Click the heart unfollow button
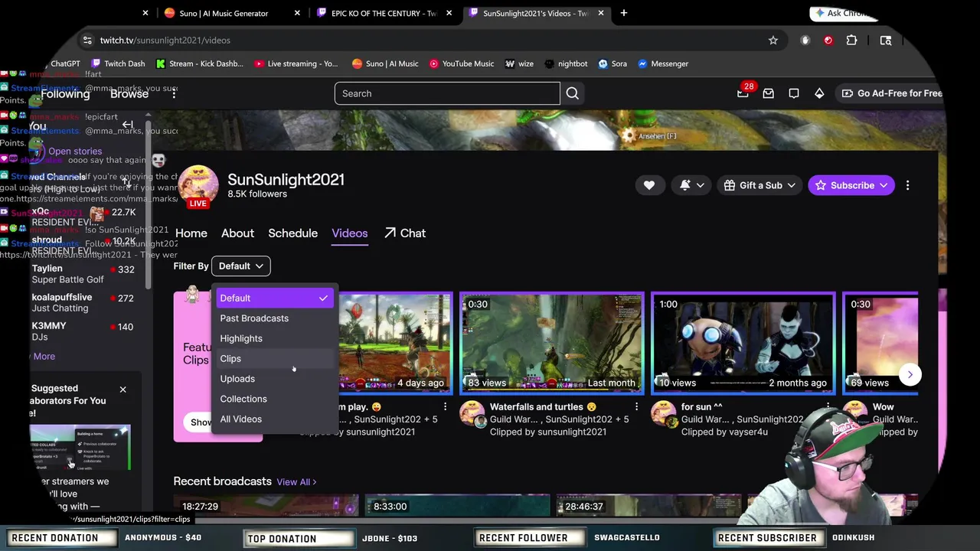 649,185
